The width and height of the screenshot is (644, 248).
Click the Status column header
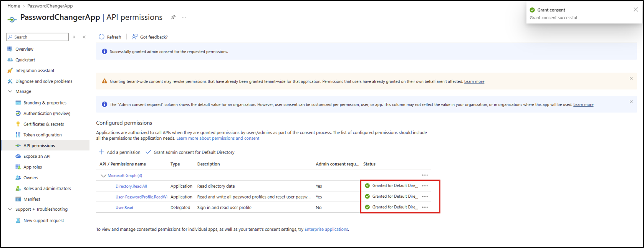tap(369, 164)
